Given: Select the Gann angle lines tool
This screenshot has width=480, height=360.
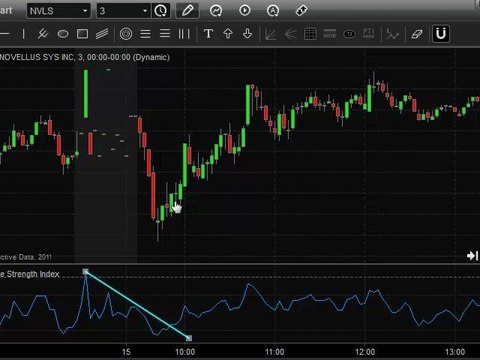Looking at the screenshot, I should tap(270, 34).
